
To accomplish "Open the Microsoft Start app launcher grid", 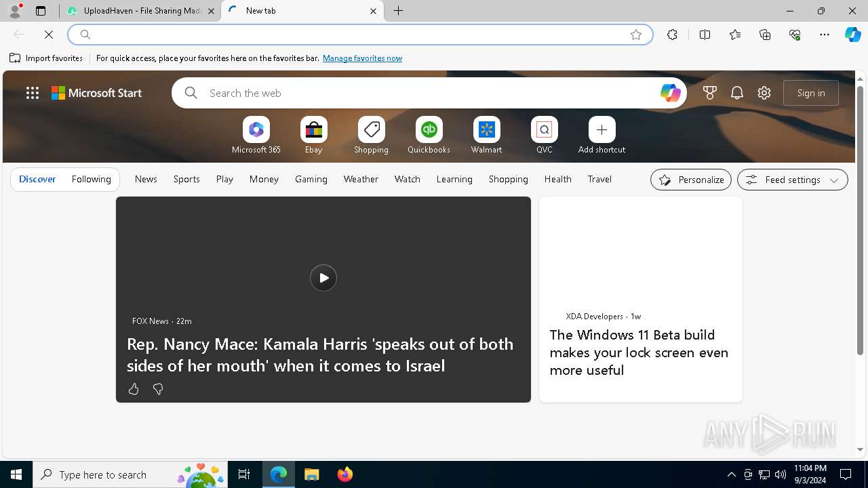I will (x=33, y=93).
